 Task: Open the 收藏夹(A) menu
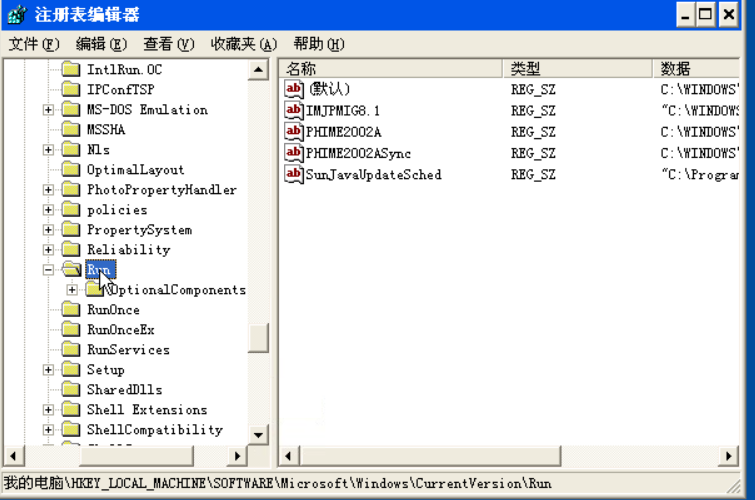click(x=244, y=44)
